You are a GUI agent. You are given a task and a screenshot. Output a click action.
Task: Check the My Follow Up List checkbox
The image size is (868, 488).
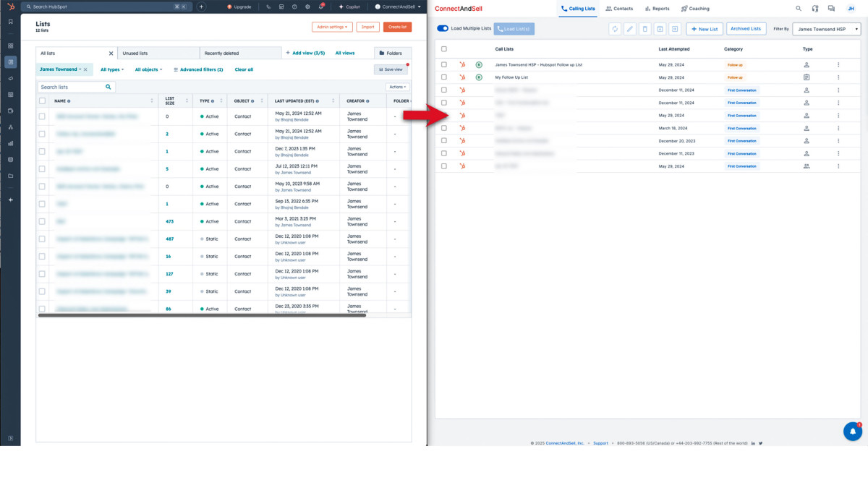click(444, 77)
